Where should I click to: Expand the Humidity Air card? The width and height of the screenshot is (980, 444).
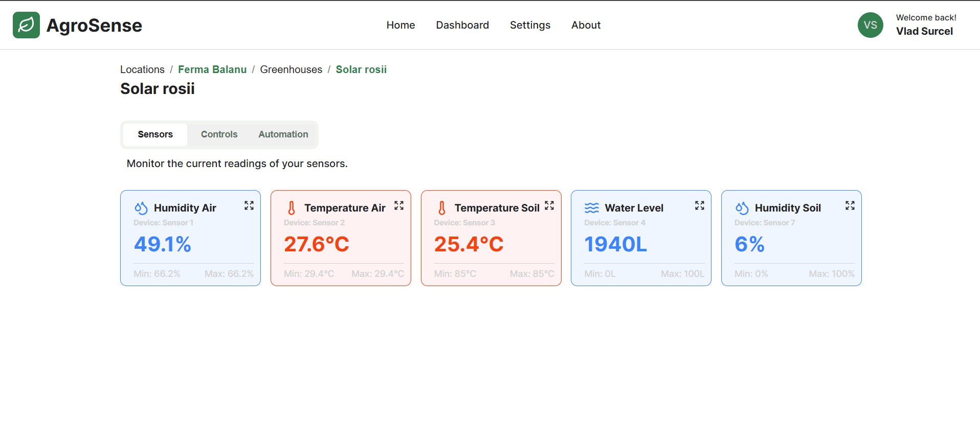tap(249, 205)
